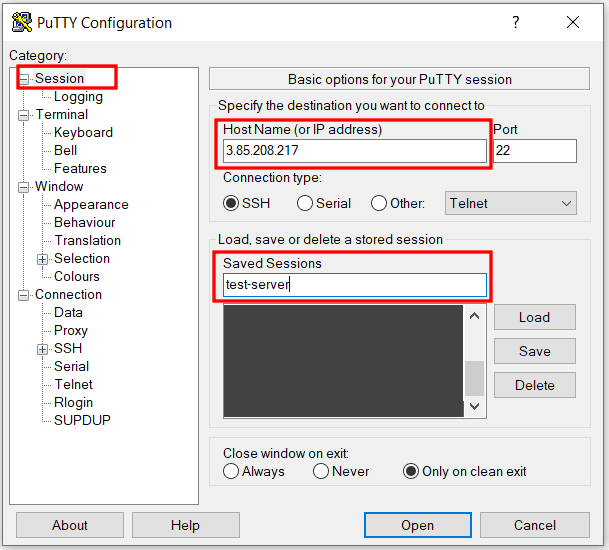Open the SUPDUP category
This screenshot has height=550, width=609.
82,420
